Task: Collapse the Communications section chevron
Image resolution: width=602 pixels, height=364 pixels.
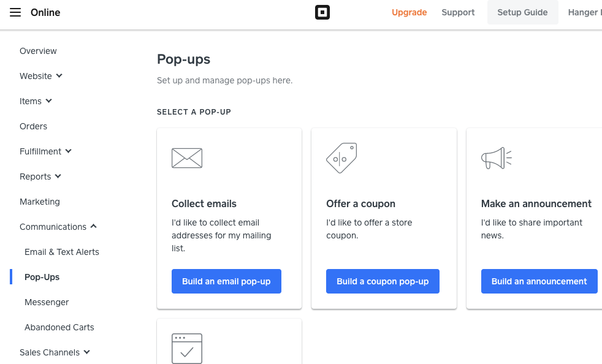Action: point(94,227)
